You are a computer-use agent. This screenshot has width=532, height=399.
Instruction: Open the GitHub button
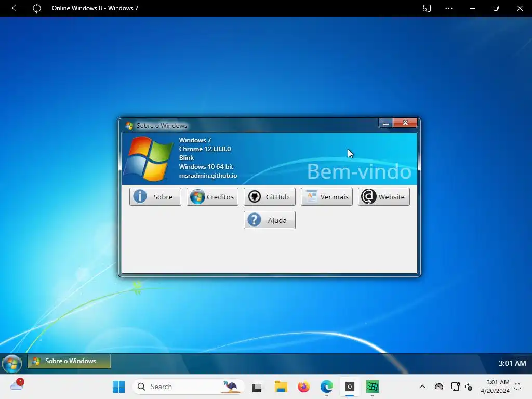click(x=270, y=197)
